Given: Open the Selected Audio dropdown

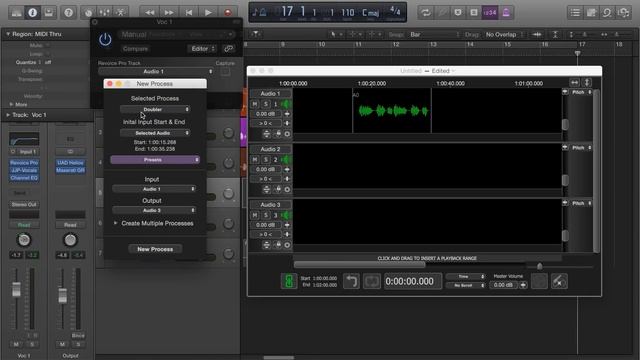Looking at the screenshot, I should tap(155, 133).
